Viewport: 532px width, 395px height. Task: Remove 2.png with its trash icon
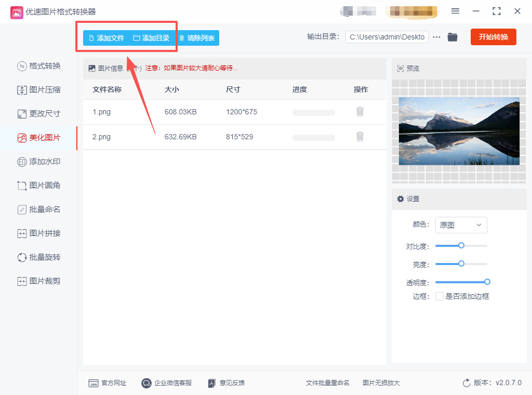360,137
